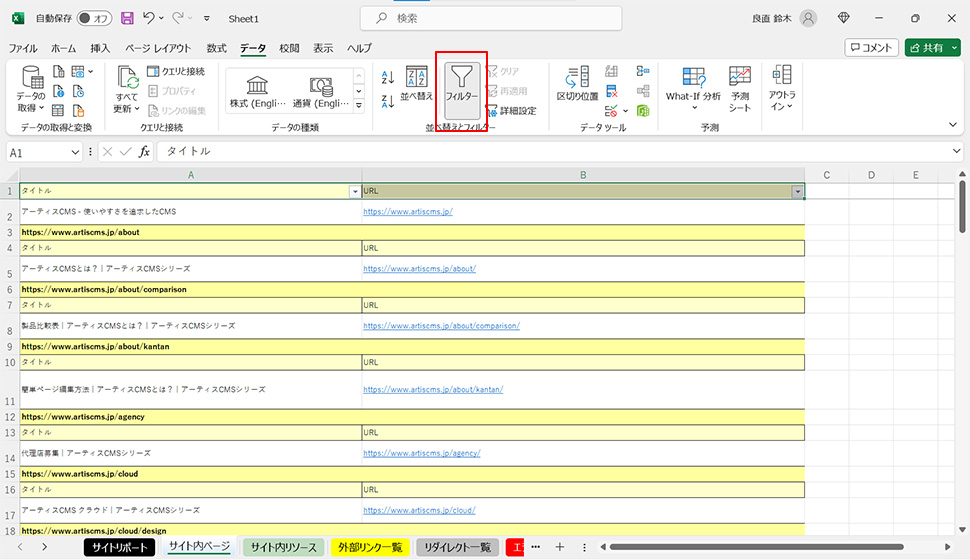Open the artiscms.jp/cloud/ link
Viewport: 970px width, 560px height.
419,510
